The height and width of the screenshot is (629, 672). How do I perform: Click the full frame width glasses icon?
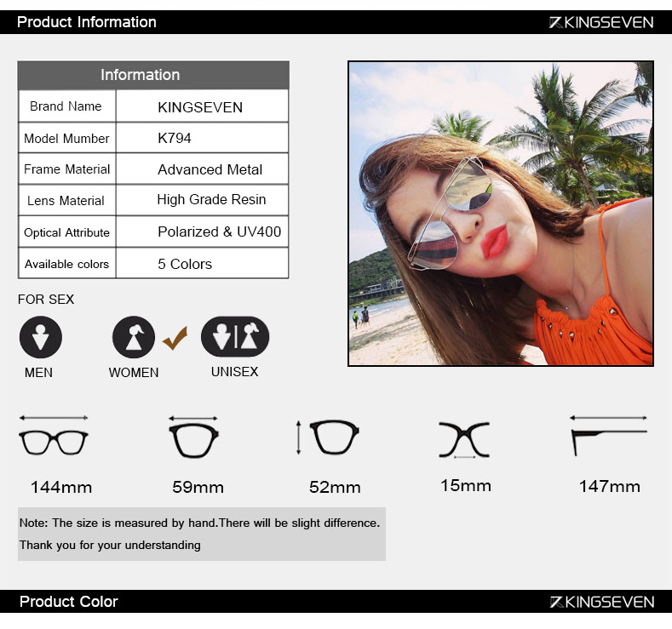coord(54,436)
